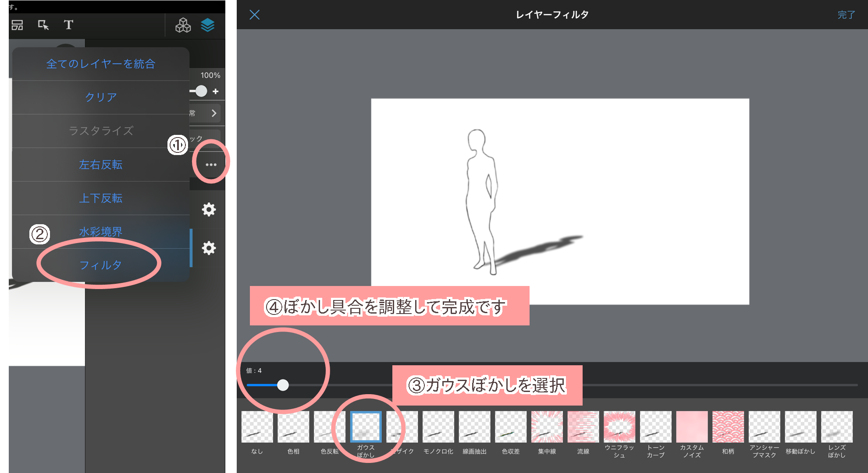Apply the 流線 filter
Screen dimensions: 868x473
point(583,427)
